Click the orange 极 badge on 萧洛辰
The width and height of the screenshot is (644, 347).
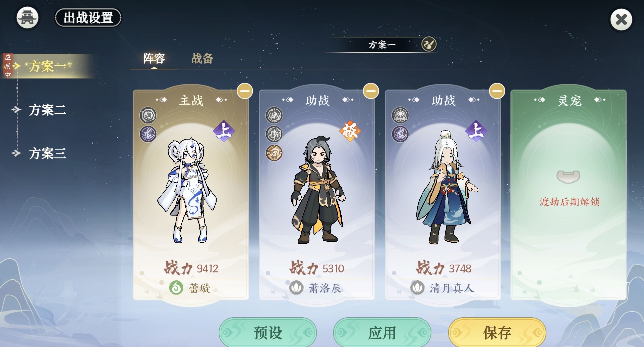[x=350, y=131]
